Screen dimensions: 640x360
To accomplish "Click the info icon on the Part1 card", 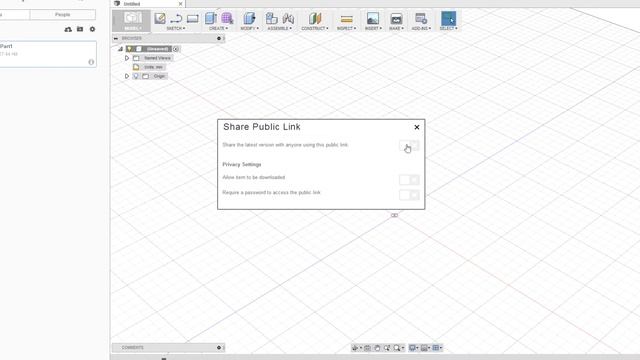I will pyautogui.click(x=91, y=62).
